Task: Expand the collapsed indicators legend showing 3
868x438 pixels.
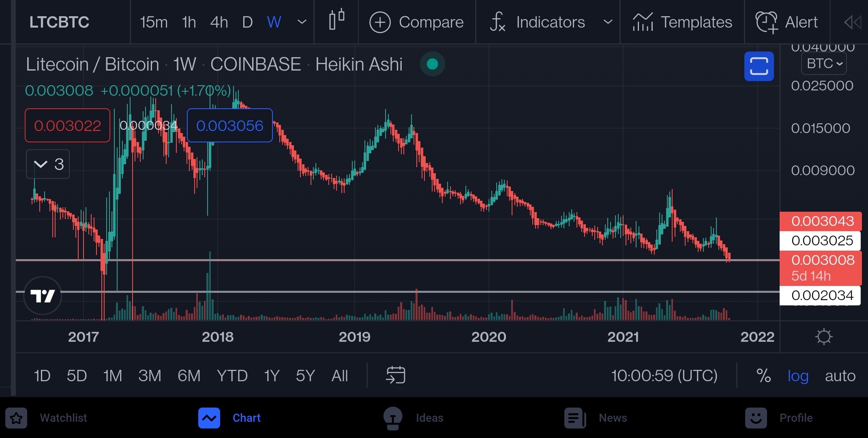Action: [48, 164]
